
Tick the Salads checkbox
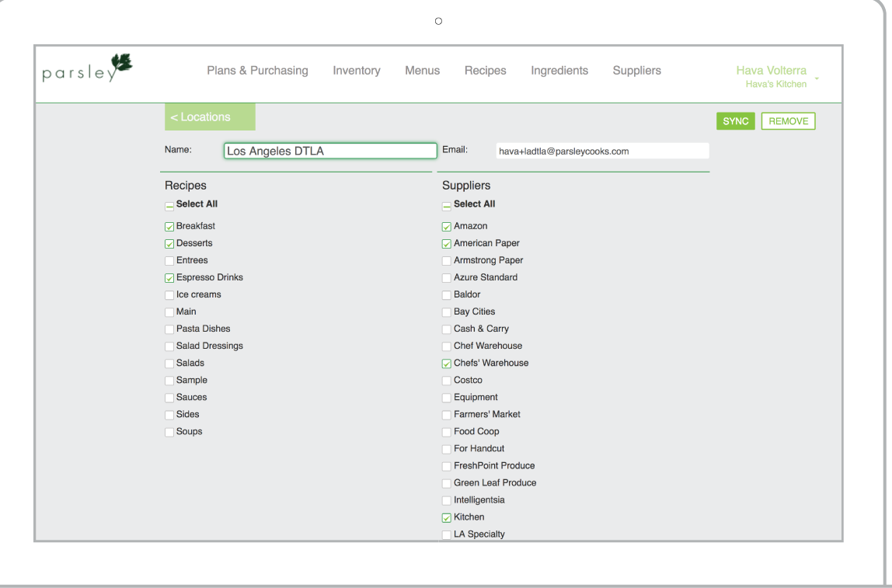pos(169,364)
